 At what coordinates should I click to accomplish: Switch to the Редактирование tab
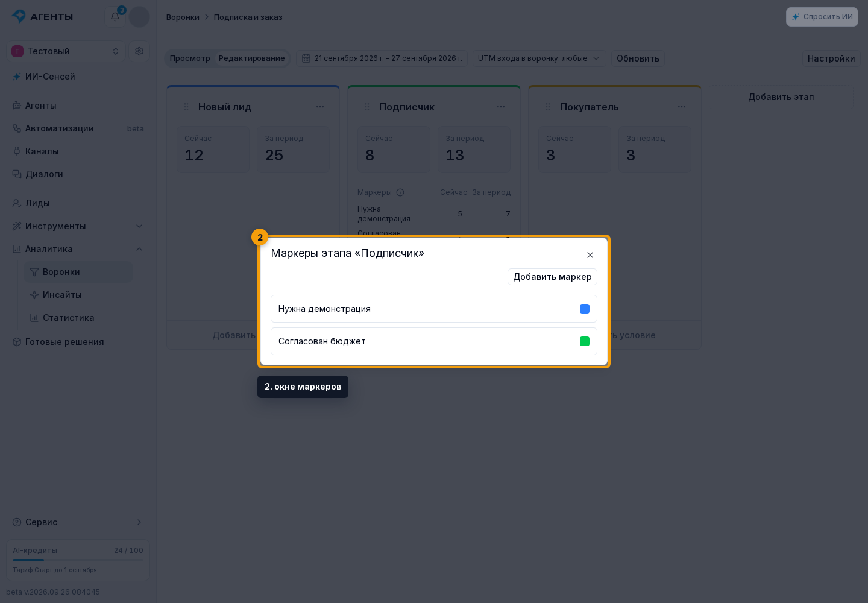251,58
